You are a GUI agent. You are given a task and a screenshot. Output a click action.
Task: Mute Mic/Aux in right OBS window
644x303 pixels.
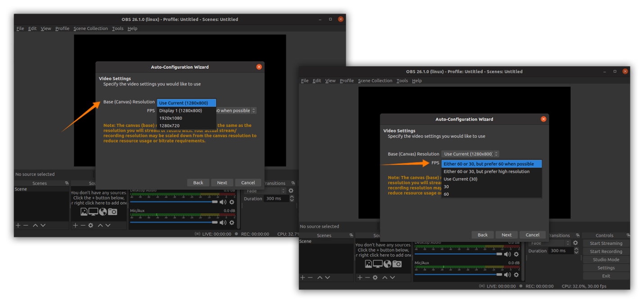508,275
